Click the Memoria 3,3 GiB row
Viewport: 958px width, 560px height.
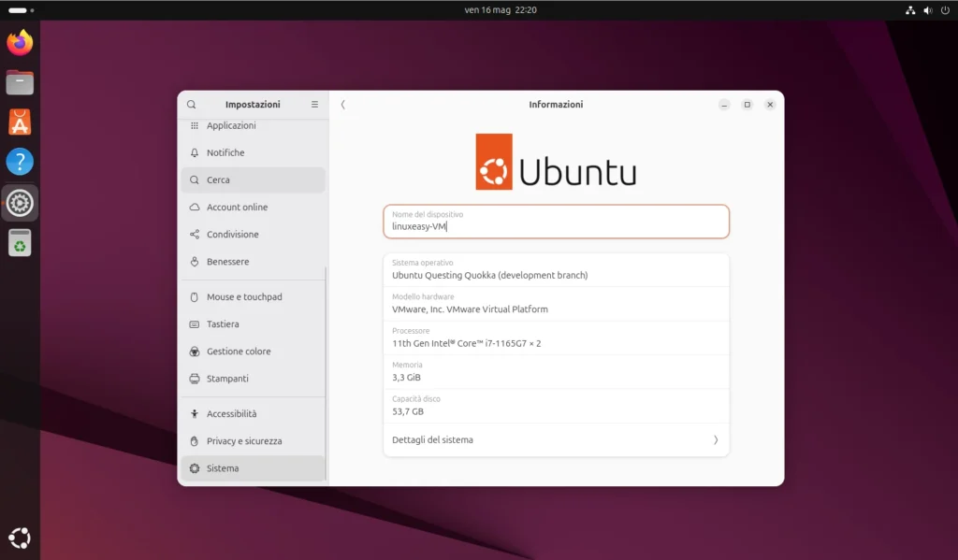tap(556, 372)
